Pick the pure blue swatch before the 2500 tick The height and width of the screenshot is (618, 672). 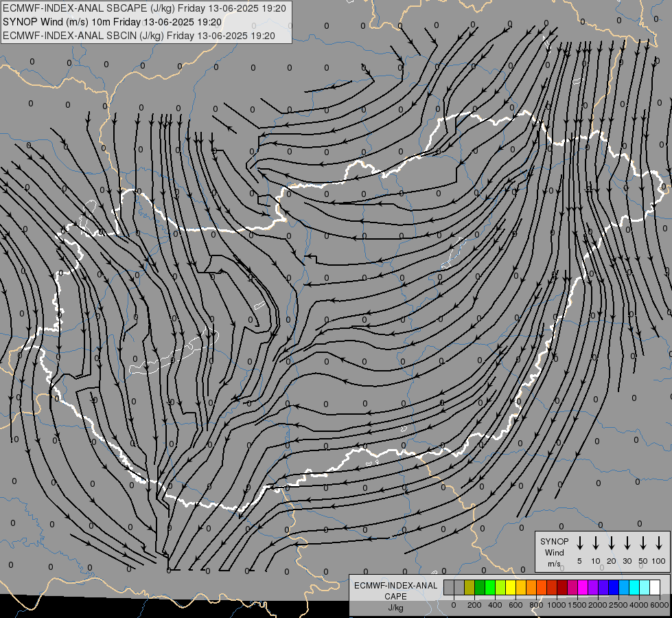(x=613, y=587)
